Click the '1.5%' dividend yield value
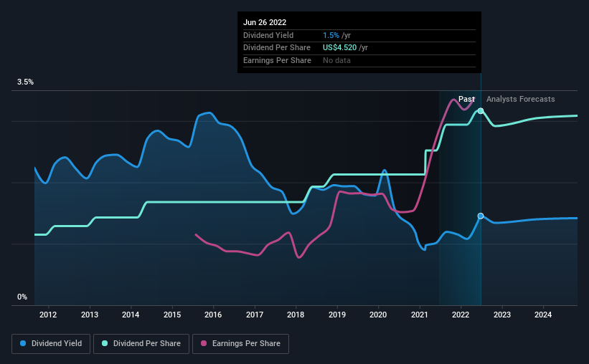Image resolution: width=589 pixels, height=364 pixels. (x=331, y=35)
